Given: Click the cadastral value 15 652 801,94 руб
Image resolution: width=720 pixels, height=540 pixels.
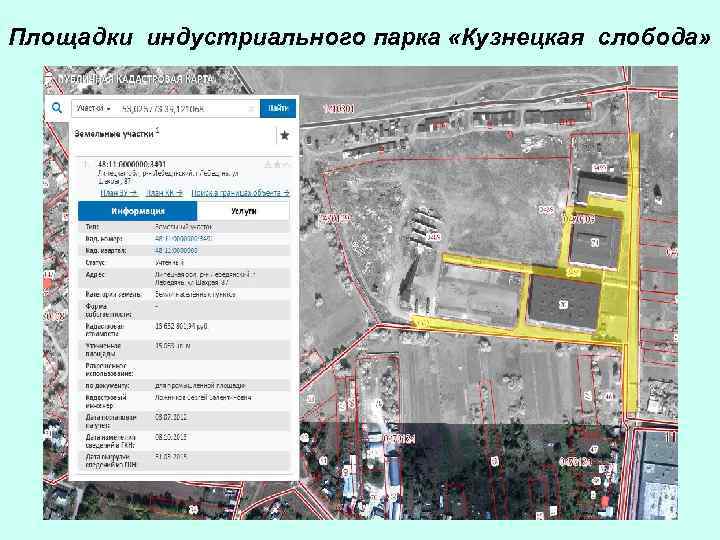Looking at the screenshot, I should coord(181,326).
